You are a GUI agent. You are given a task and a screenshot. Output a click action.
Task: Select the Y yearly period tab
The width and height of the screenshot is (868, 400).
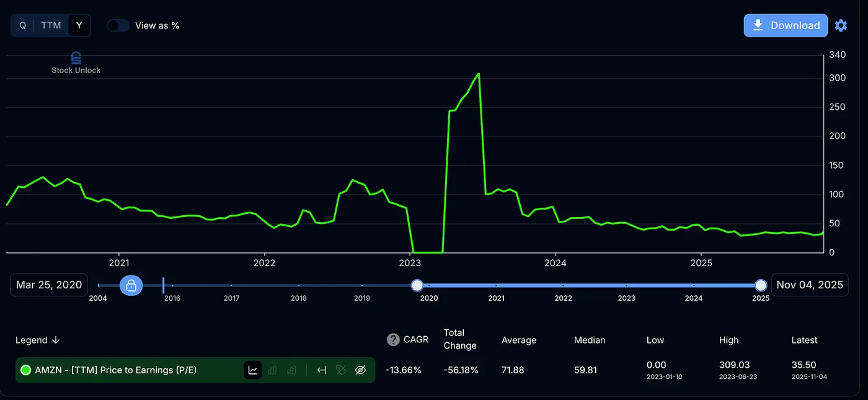pyautogui.click(x=79, y=25)
